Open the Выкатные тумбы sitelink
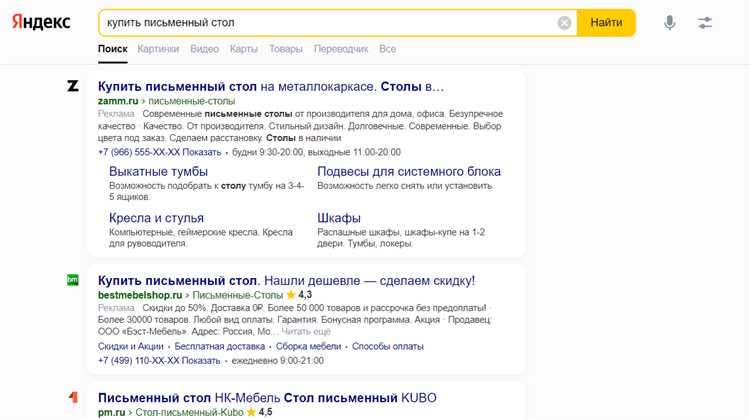750x420 pixels. (x=158, y=171)
